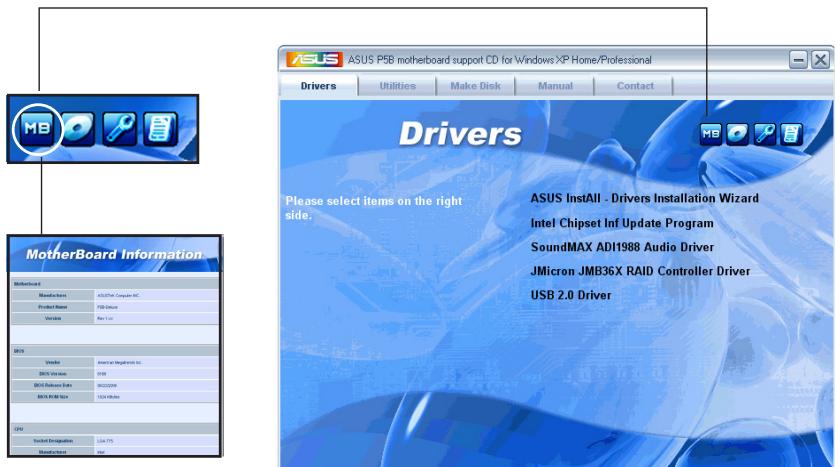Click 'Please select items on the right side' text

(x=374, y=208)
